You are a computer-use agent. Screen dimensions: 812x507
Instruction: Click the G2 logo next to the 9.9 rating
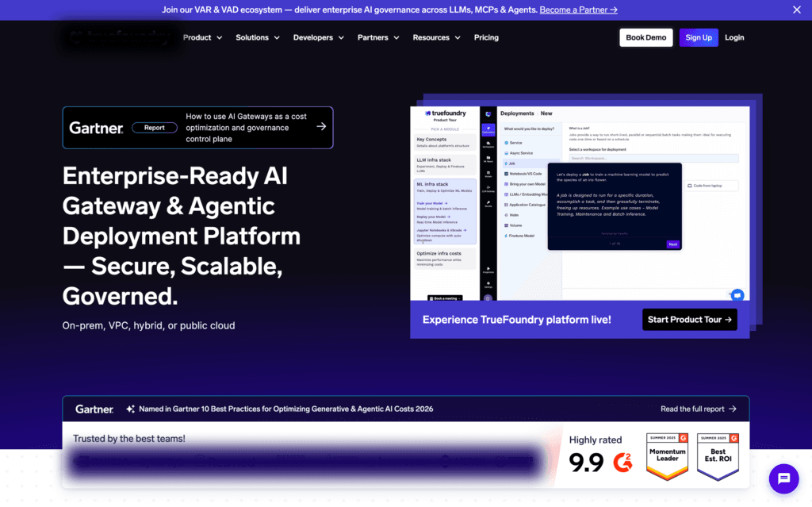pyautogui.click(x=623, y=463)
